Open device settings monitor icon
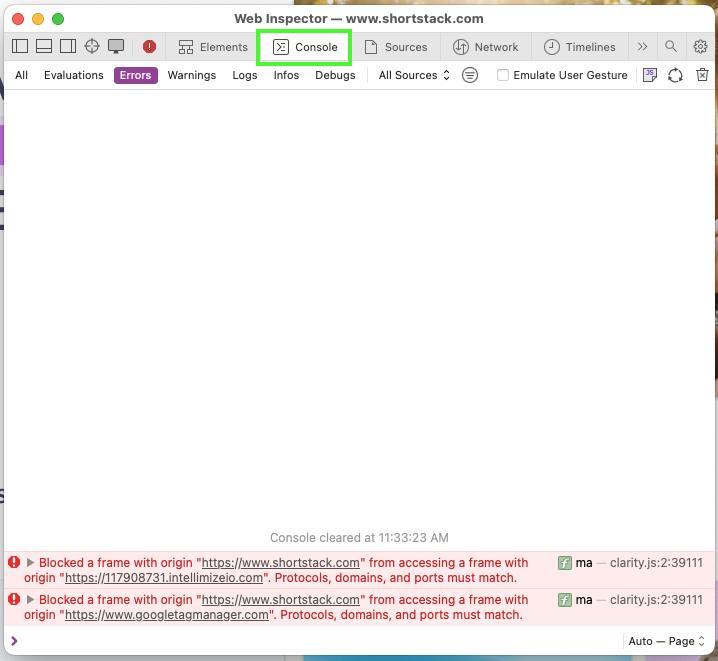The width and height of the screenshot is (718, 661). pos(116,46)
